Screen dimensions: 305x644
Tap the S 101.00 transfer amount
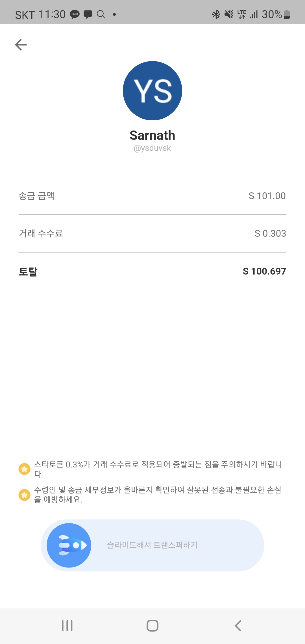point(267,196)
